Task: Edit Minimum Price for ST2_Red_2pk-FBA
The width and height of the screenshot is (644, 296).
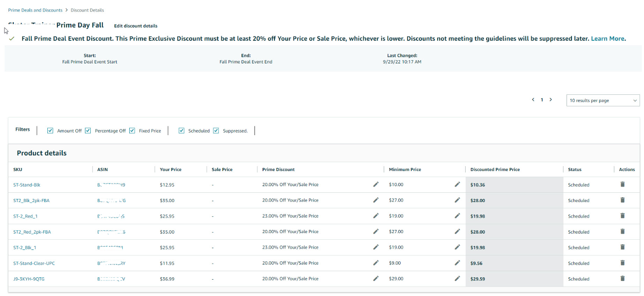Action: tap(457, 232)
